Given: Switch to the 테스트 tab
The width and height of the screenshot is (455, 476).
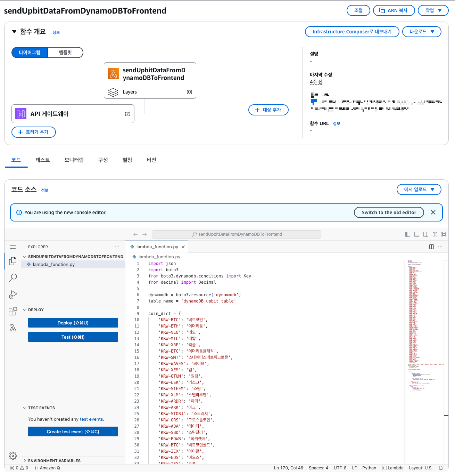Looking at the screenshot, I should (x=42, y=160).
